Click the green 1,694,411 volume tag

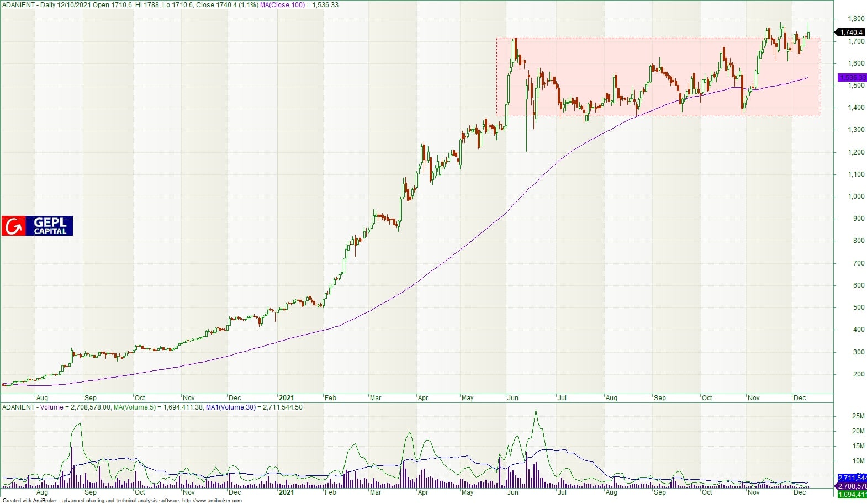point(852,495)
